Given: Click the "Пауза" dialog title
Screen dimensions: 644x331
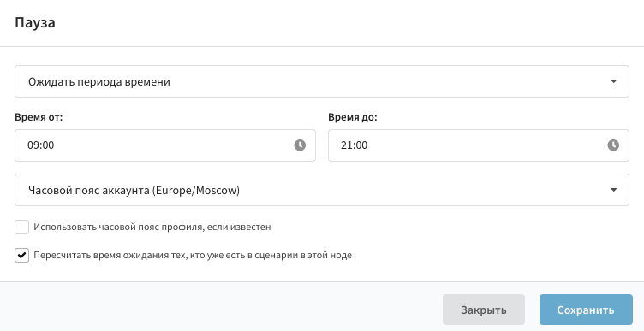Looking at the screenshot, I should [x=35, y=22].
